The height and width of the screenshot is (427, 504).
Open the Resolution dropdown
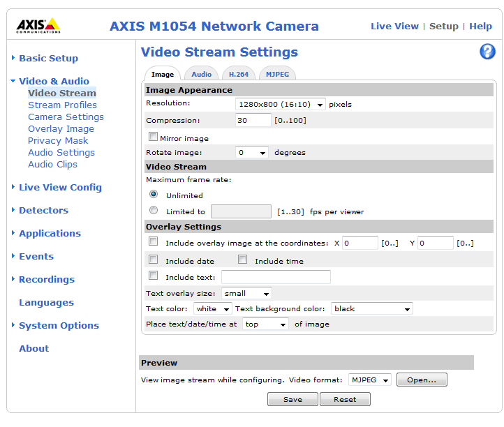coord(281,104)
